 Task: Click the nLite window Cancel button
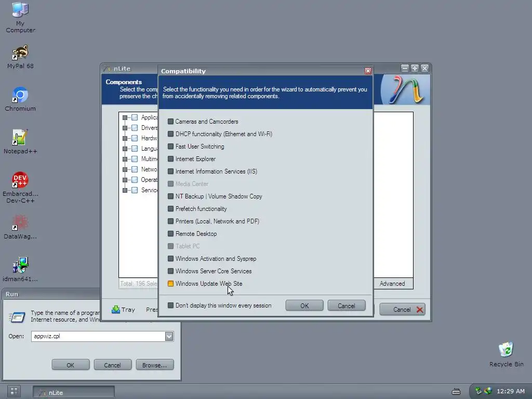[x=403, y=310]
